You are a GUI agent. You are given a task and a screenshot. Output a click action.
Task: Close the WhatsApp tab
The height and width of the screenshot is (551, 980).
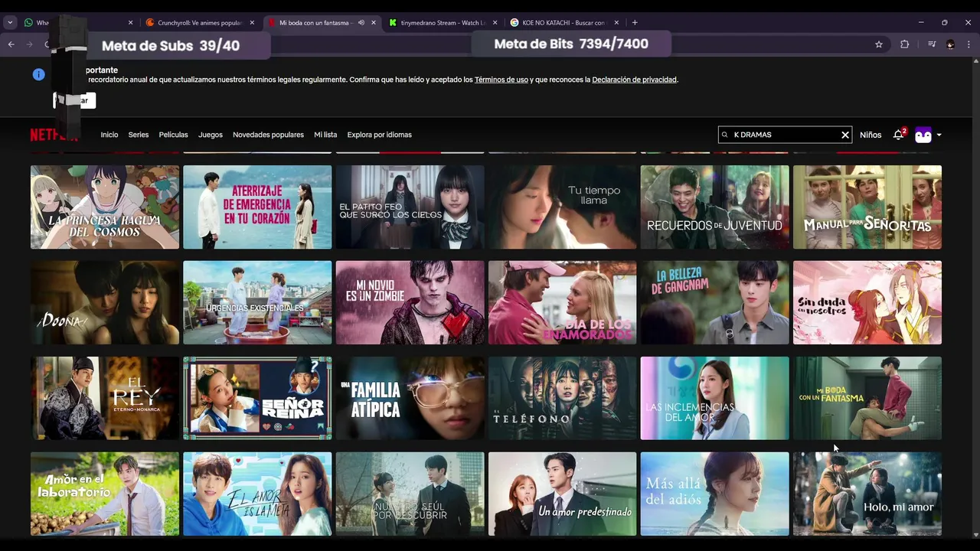coord(130,23)
